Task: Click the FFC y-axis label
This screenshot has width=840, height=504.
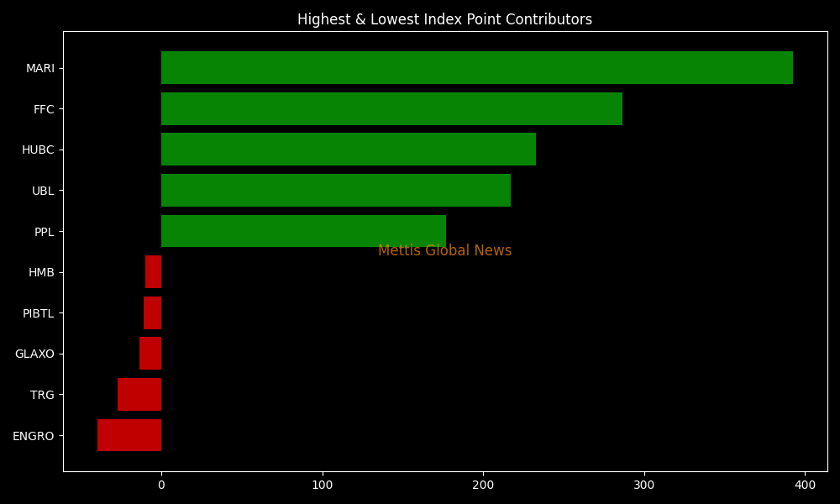Action: click(x=44, y=109)
